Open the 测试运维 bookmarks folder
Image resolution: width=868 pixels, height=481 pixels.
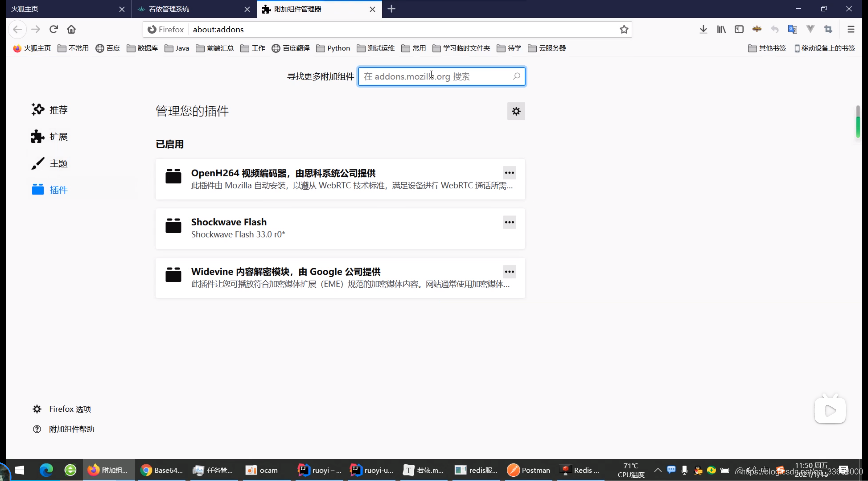pos(376,48)
